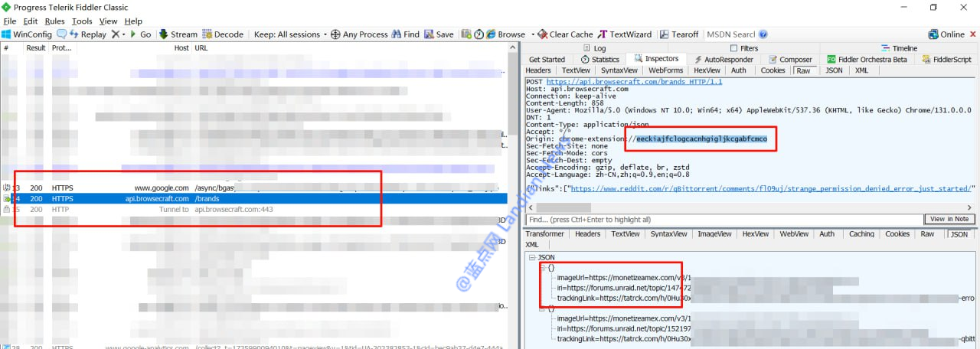Select the api.browsecraft.com /brands session
The image size is (980, 349).
[253, 198]
